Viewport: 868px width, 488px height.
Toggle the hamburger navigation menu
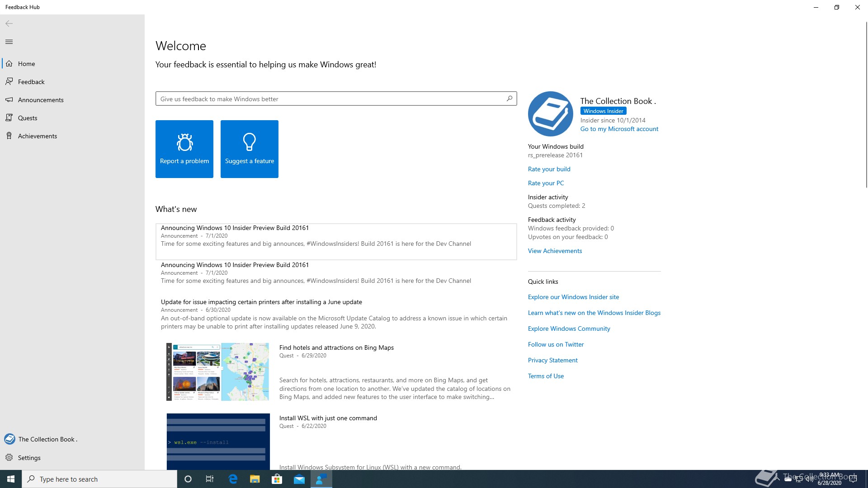pyautogui.click(x=9, y=42)
